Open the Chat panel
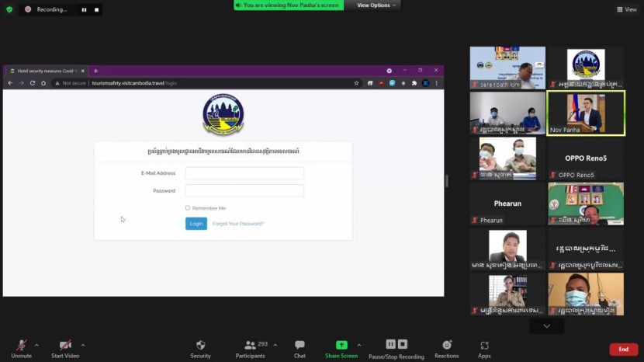Screen dimensions: 644x362 (299, 346)
